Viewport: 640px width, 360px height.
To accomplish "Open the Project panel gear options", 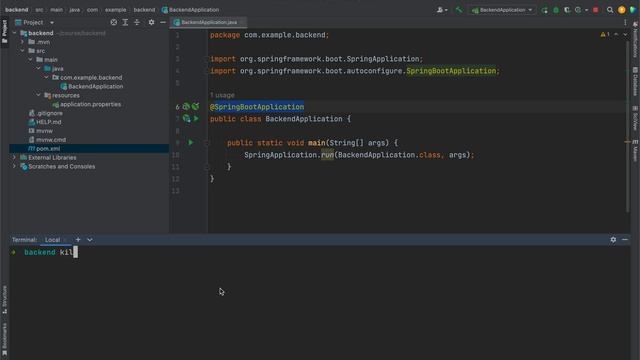I will 151,22.
